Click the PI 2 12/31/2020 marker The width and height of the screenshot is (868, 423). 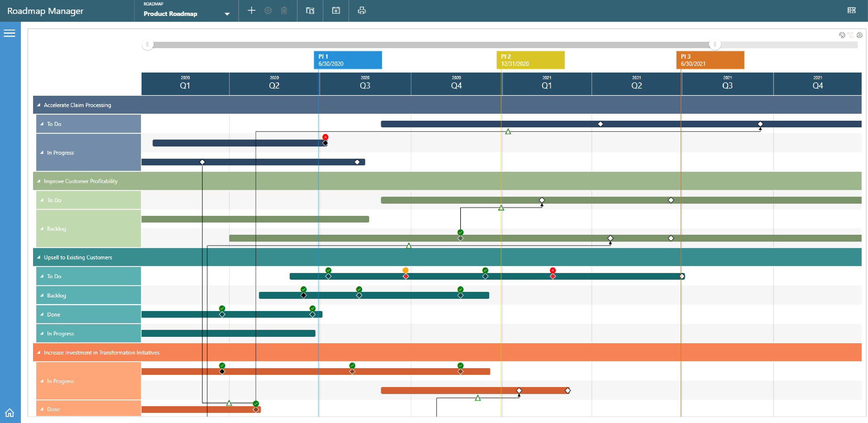click(x=530, y=60)
